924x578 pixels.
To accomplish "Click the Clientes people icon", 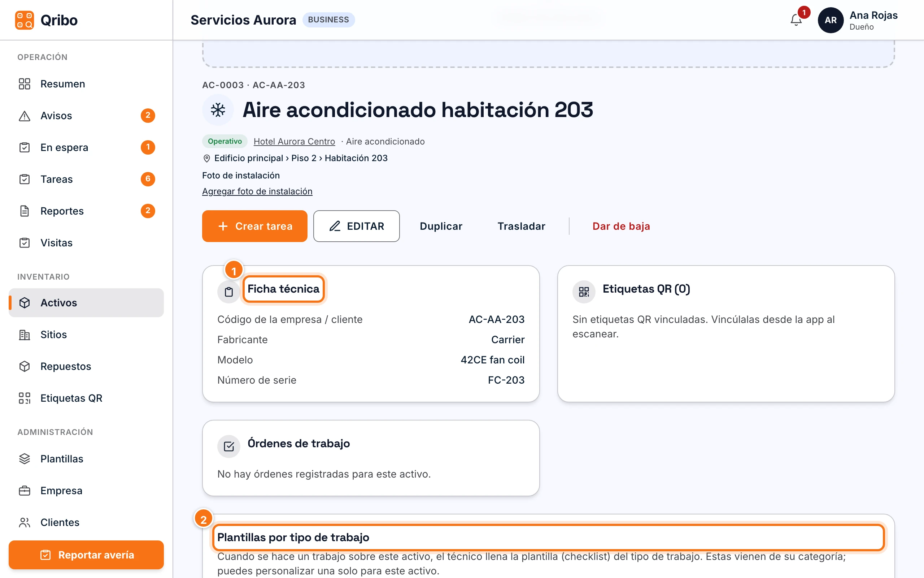I will click(x=25, y=522).
